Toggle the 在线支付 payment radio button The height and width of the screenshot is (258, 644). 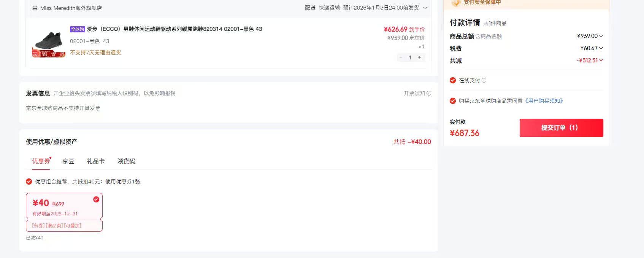(x=453, y=80)
